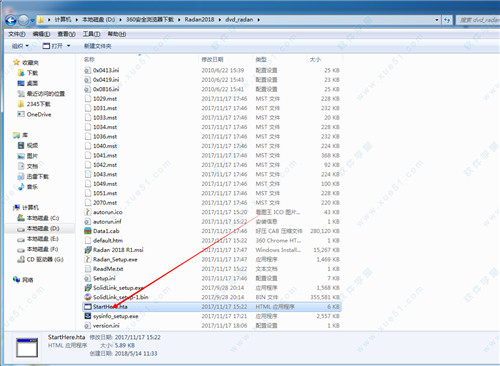Select the 0x0816.ini file icon

[x=88, y=89]
